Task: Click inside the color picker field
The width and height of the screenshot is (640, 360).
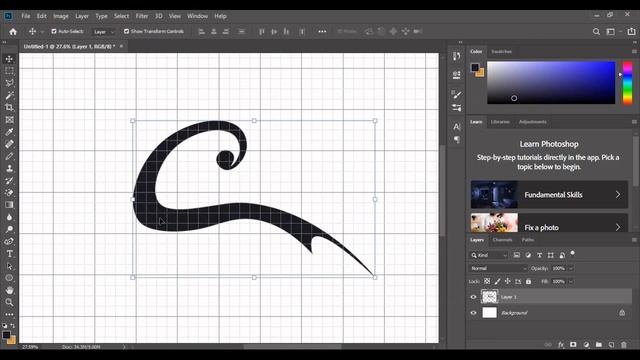Action: click(551, 83)
